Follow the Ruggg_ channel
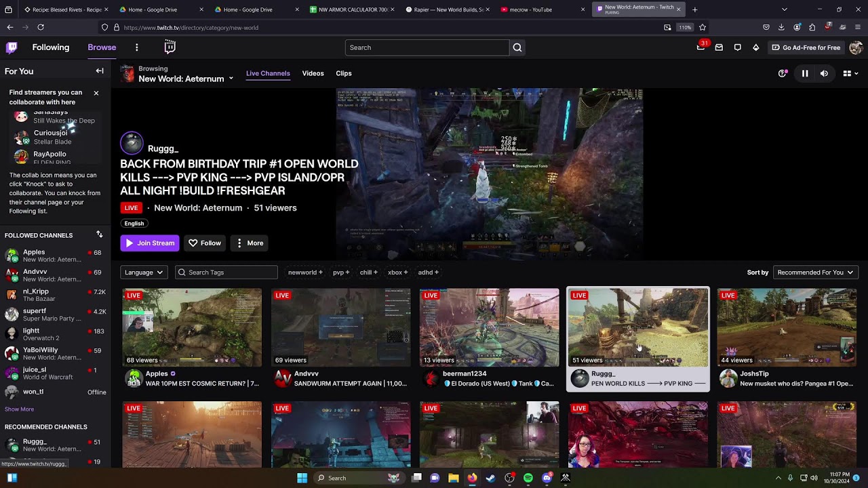Viewport: 868px width, 488px height. (x=205, y=243)
